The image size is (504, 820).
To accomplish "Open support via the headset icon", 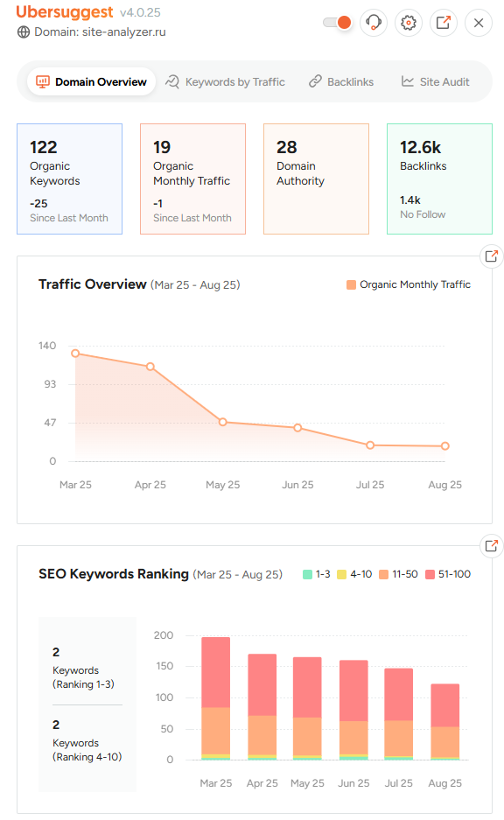I will [x=374, y=23].
